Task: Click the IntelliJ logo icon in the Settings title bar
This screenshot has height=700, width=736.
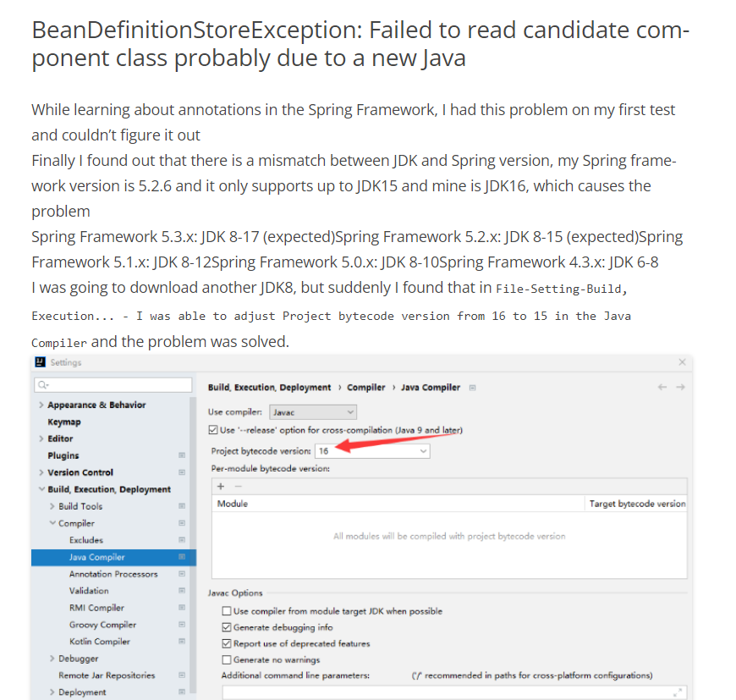Action: (41, 362)
